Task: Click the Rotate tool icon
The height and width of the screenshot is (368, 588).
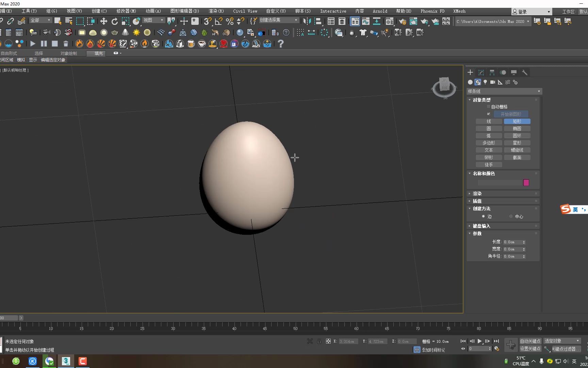Action: (114, 21)
